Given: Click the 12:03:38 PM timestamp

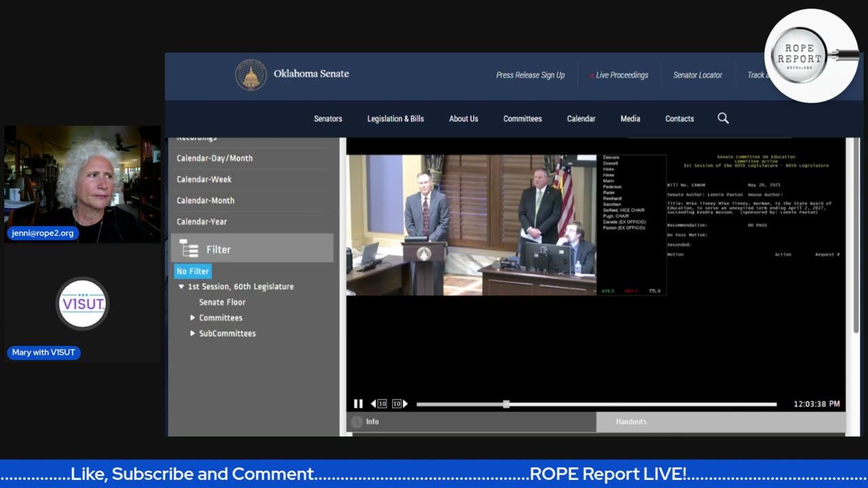Looking at the screenshot, I should tap(816, 404).
